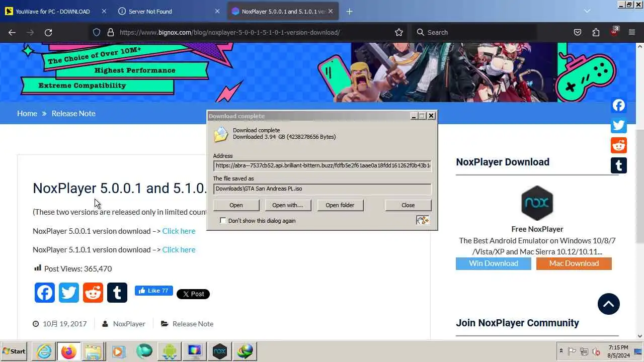Click the volume speaker tray icon
This screenshot has height=362, width=644.
click(x=596, y=351)
